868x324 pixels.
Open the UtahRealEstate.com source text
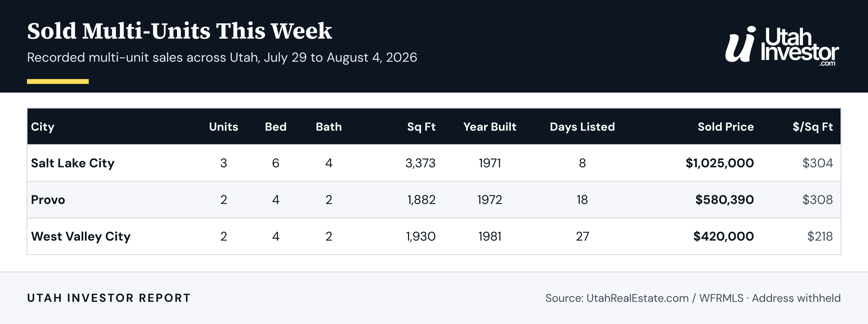click(x=637, y=298)
